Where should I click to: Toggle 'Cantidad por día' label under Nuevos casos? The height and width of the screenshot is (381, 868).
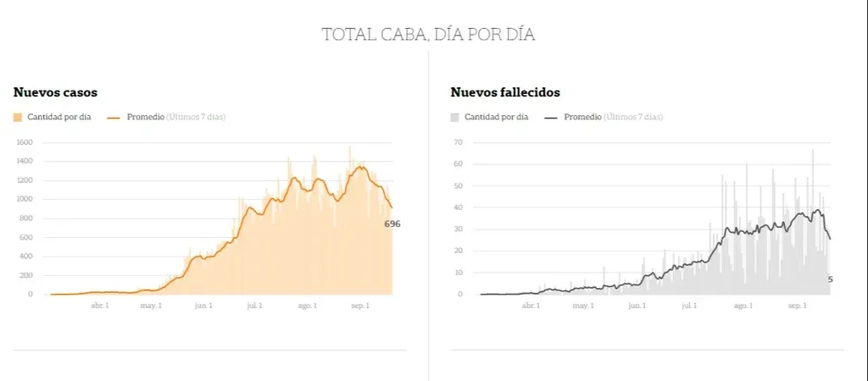click(59, 117)
